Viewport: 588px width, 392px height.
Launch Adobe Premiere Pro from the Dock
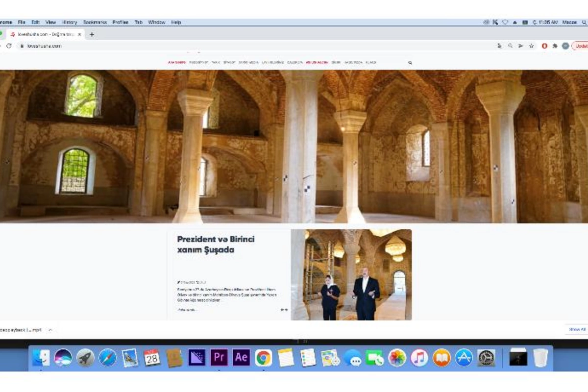click(219, 358)
